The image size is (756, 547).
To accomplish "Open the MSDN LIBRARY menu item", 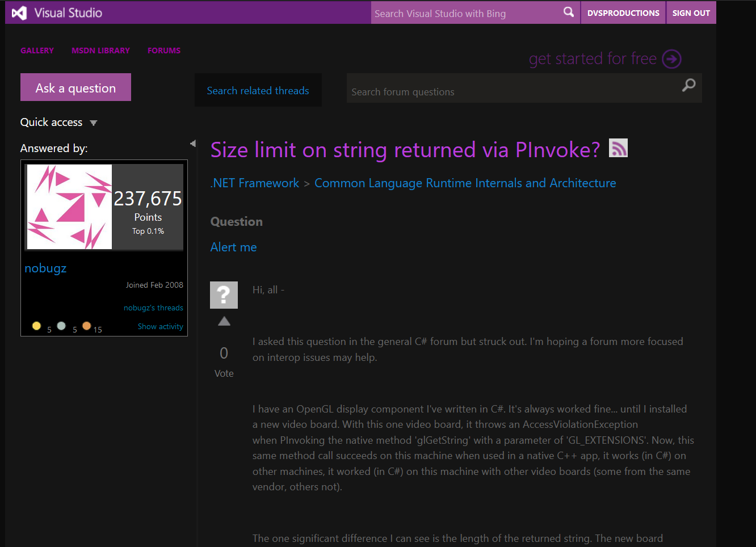I will tap(100, 51).
